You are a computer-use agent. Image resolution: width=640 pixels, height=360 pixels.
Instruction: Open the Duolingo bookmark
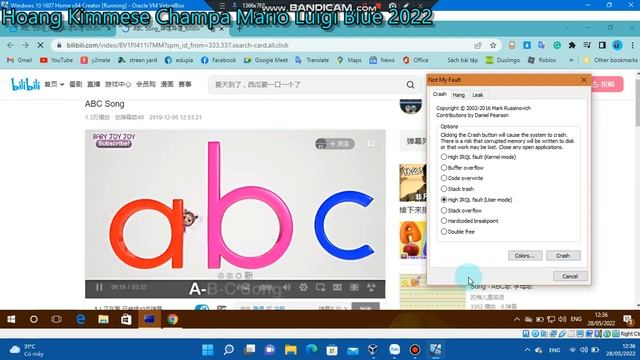coord(502,60)
